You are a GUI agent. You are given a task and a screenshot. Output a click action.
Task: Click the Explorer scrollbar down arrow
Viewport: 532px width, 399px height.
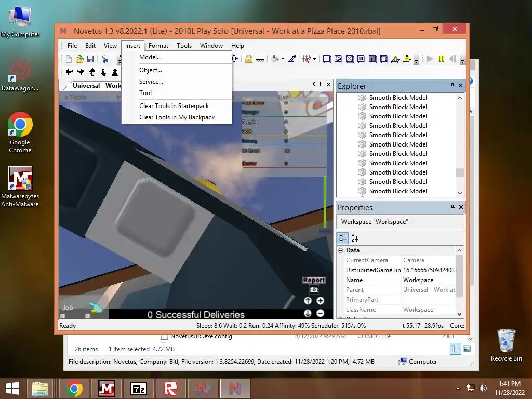coord(460,193)
